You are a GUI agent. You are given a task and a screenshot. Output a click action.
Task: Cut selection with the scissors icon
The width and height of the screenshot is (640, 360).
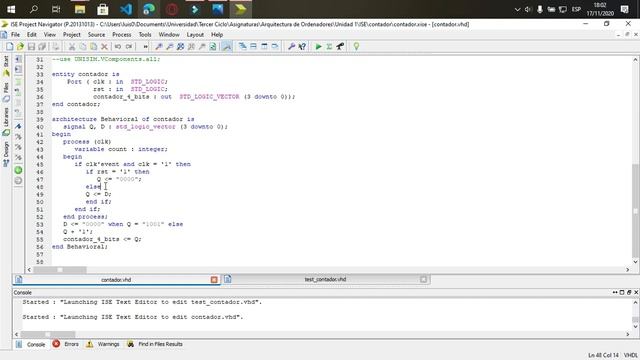click(x=72, y=47)
